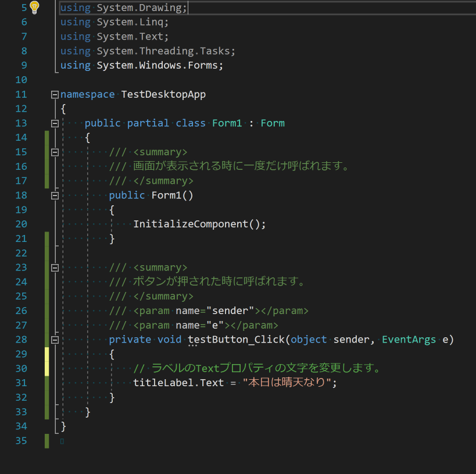Image resolution: width=476 pixels, height=474 pixels.
Task: Click 'EventArgs' parameter type
Action: click(409, 340)
